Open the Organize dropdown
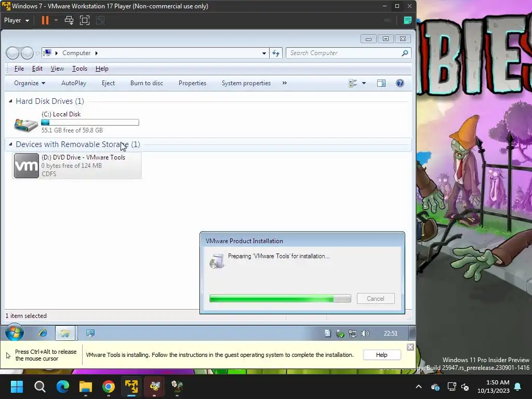Screen dimensions: 532x399 point(30,83)
